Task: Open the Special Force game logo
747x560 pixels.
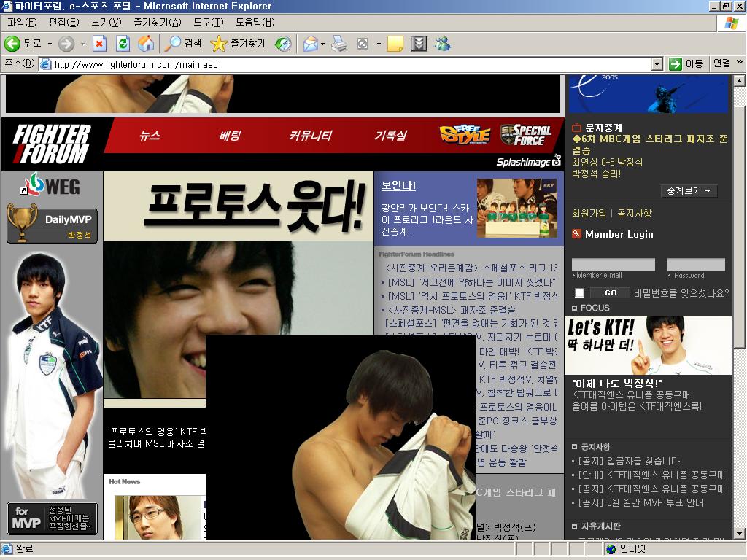Action: click(x=526, y=135)
